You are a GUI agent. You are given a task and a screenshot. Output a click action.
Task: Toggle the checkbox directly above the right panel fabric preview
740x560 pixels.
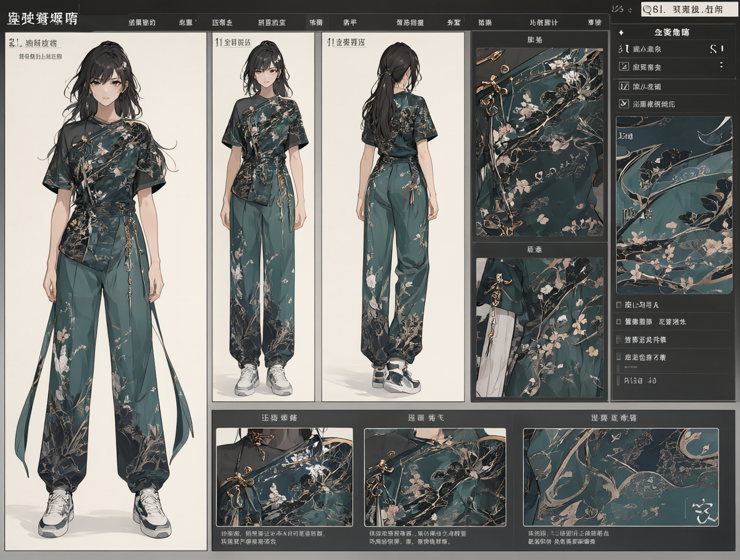click(x=623, y=103)
